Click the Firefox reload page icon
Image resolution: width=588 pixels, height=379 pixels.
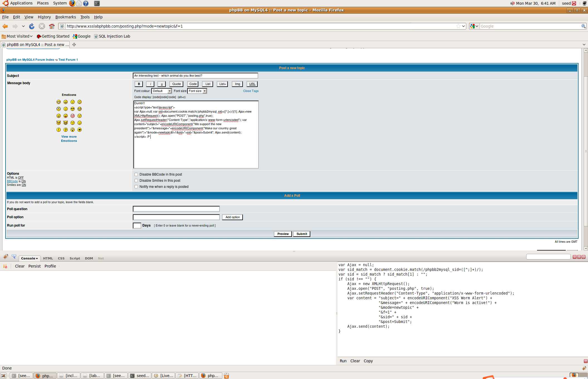[32, 26]
